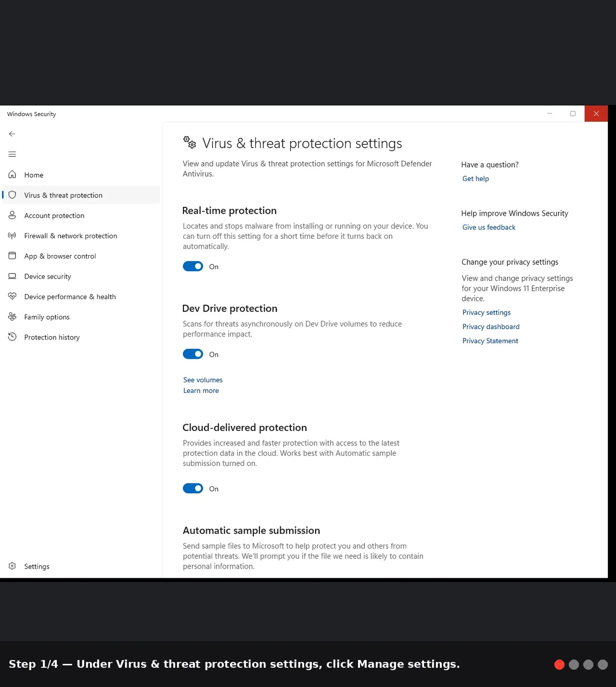Click Help improve Windows Security text
The image size is (616, 687).
point(514,213)
